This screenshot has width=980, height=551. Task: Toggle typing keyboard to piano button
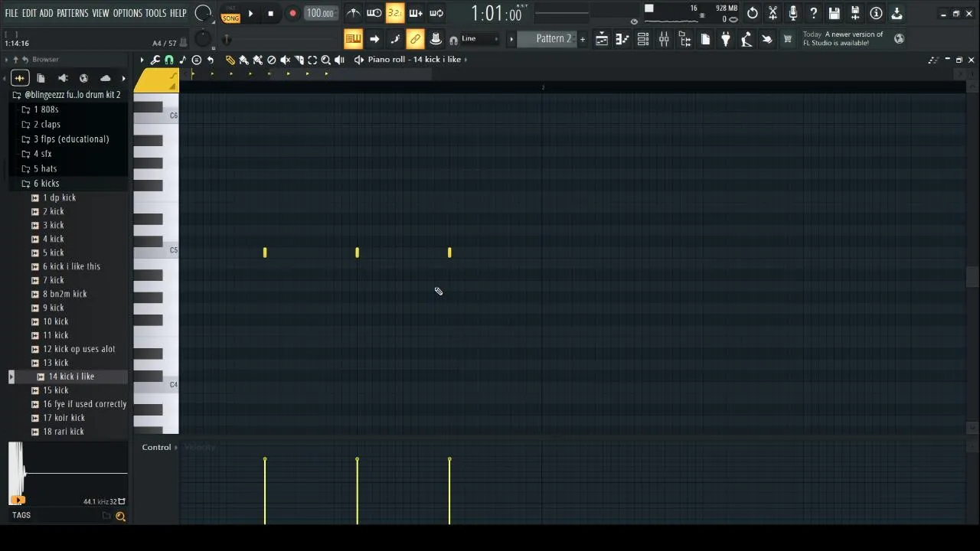(353, 39)
